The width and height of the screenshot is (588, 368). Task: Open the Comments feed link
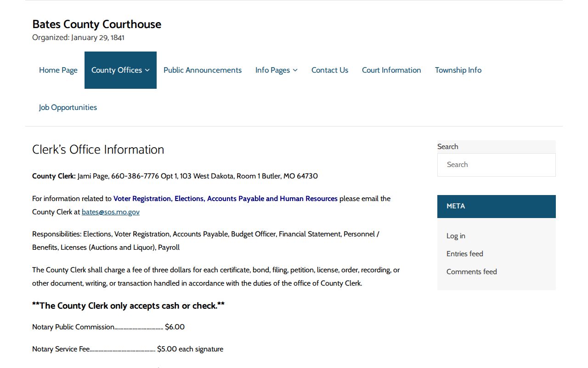click(x=472, y=272)
